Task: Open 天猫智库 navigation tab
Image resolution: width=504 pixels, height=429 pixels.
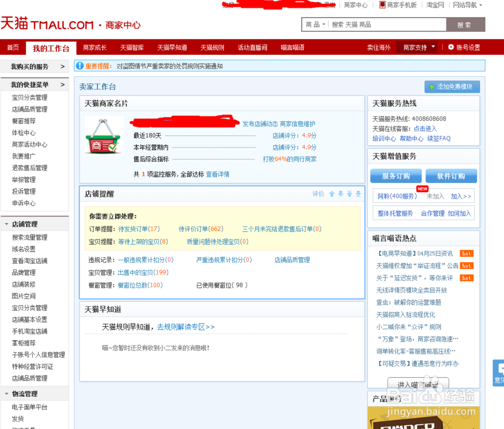Action: 132,47
